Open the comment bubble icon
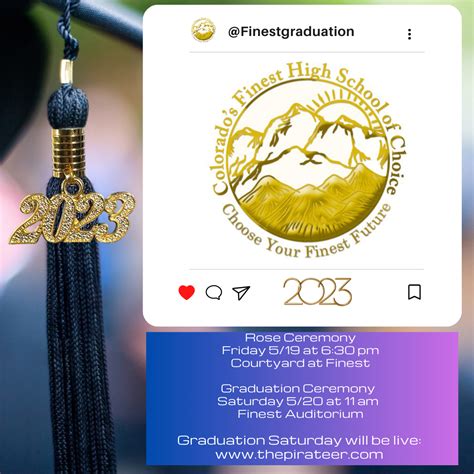Image resolution: width=474 pixels, height=474 pixels. [214, 293]
